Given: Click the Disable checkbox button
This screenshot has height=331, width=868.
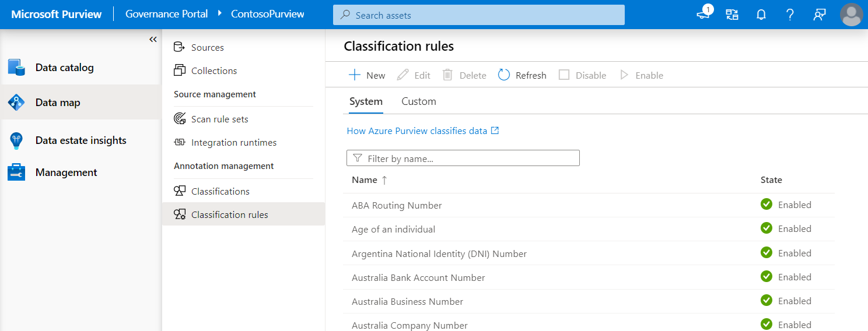Looking at the screenshot, I should click(x=564, y=75).
